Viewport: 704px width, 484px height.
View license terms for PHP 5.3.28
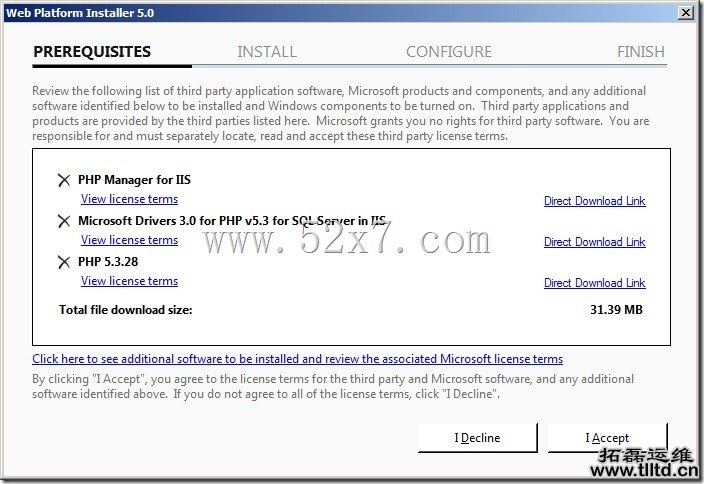point(129,281)
